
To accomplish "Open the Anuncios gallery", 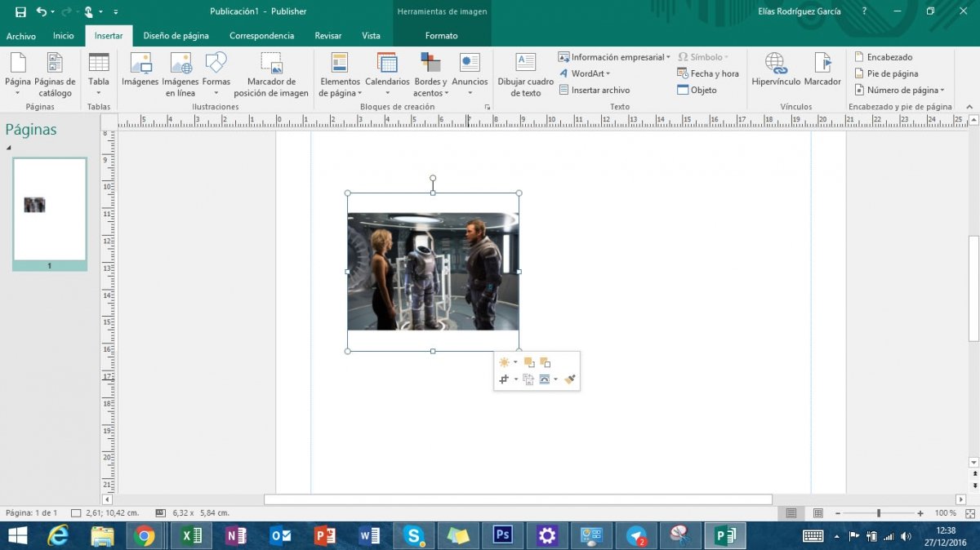I will coord(470,74).
